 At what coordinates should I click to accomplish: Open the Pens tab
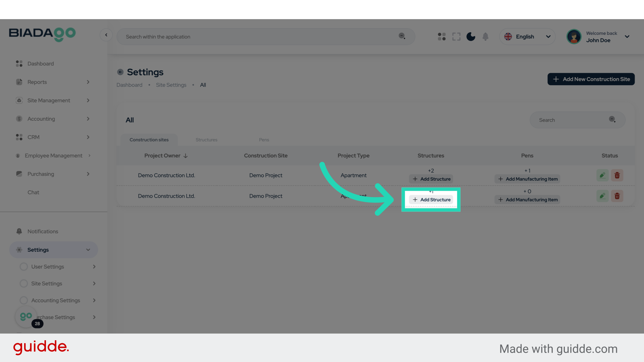[x=264, y=140]
